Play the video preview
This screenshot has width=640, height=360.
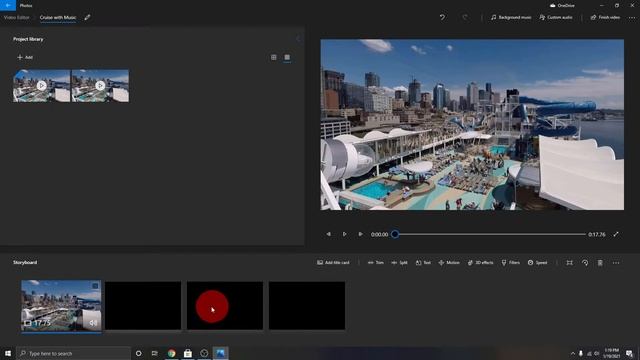click(344, 234)
